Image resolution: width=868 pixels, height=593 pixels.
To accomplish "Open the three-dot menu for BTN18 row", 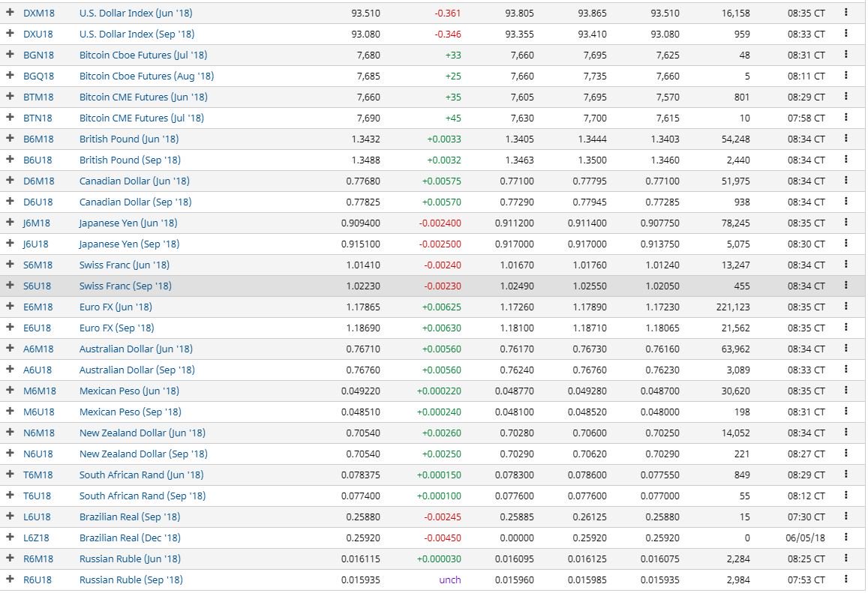I will [845, 117].
